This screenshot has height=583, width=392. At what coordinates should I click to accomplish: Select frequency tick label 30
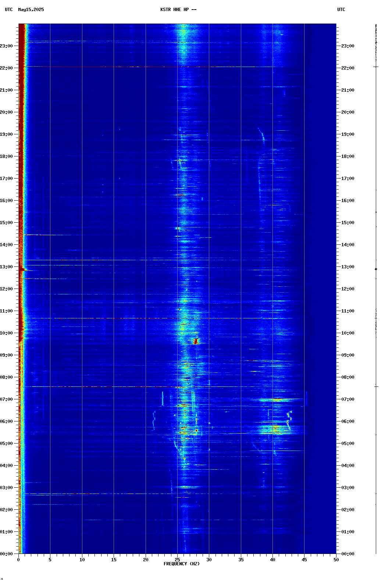click(x=209, y=560)
